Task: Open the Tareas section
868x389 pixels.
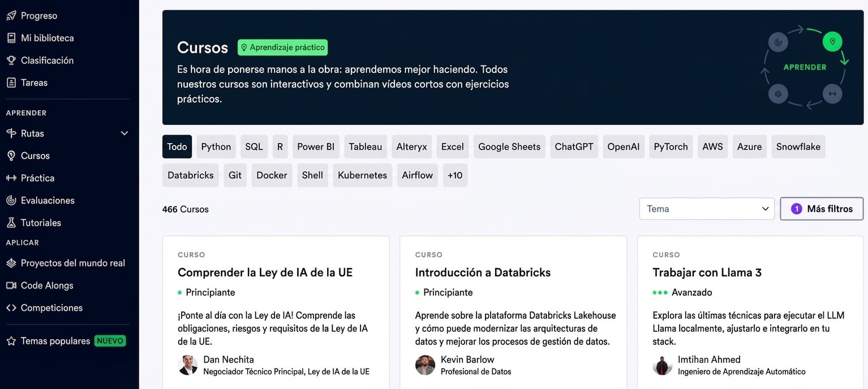Action: tap(11, 83)
